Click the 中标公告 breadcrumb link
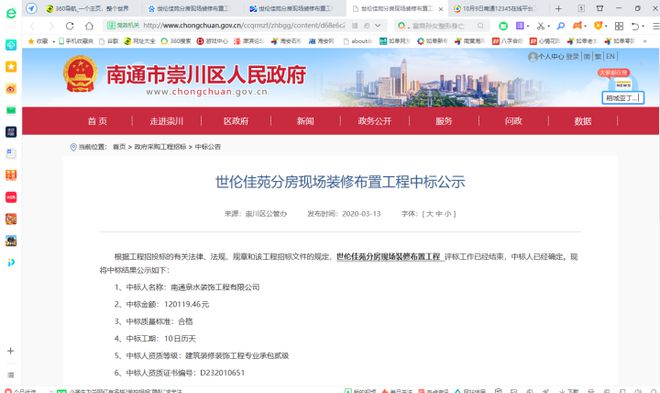Viewport: 660px width, 393px height. tap(208, 147)
